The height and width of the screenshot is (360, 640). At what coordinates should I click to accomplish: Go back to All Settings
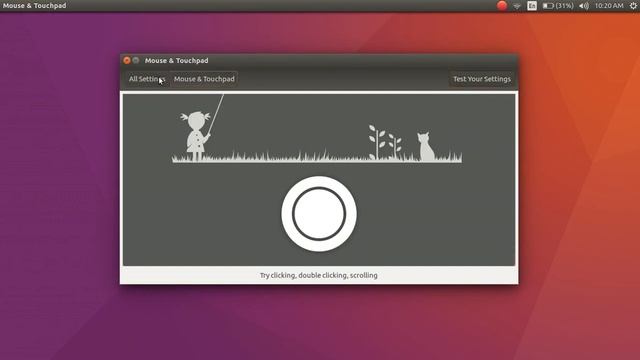[147, 79]
